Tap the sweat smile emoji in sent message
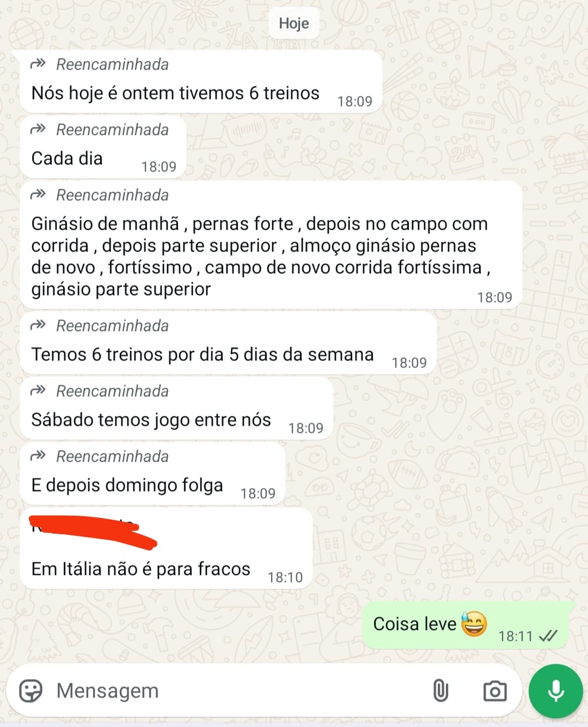This screenshot has height=727, width=588. point(474,624)
